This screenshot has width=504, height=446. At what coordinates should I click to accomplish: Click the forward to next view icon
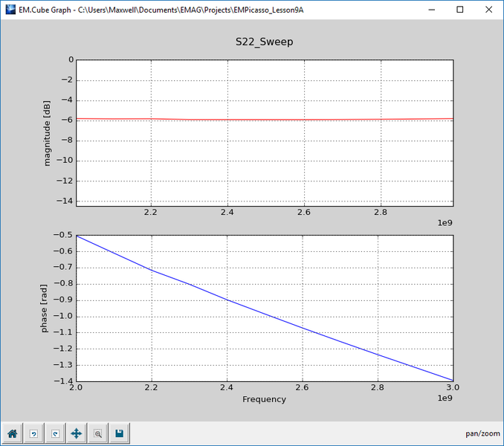(x=55, y=433)
